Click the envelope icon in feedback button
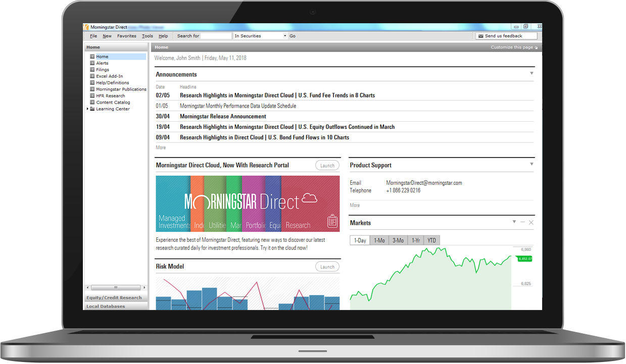This screenshot has height=364, width=626. (x=480, y=36)
